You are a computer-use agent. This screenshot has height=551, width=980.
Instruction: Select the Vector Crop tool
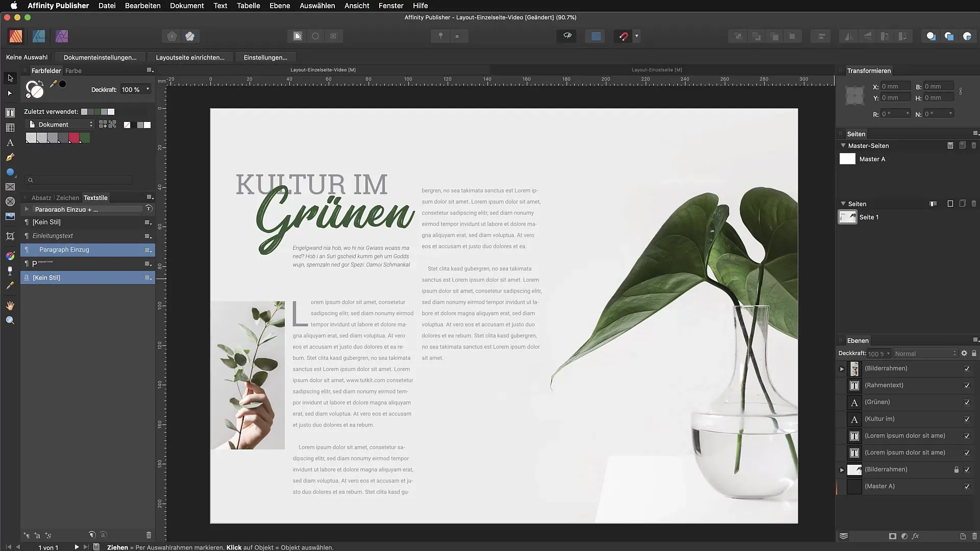coord(10,236)
